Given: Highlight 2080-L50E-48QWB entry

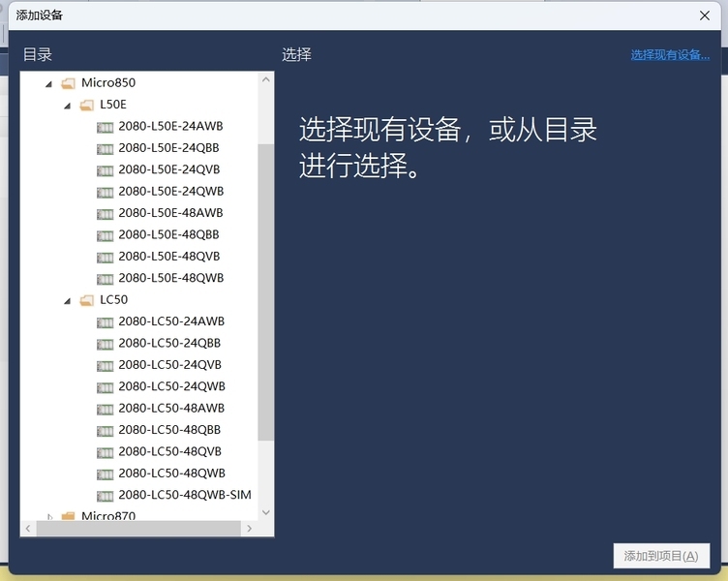Looking at the screenshot, I should pos(170,278).
